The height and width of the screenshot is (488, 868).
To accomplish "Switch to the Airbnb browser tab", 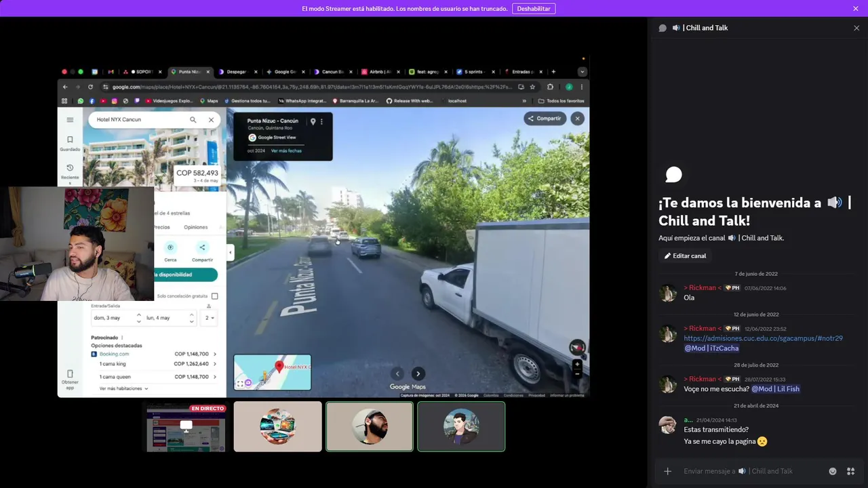I will pos(380,72).
